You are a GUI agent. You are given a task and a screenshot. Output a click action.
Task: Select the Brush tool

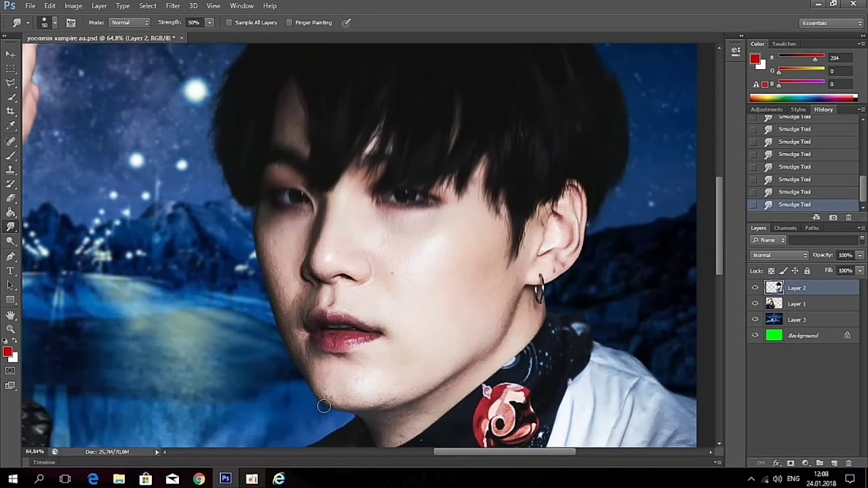(x=10, y=156)
